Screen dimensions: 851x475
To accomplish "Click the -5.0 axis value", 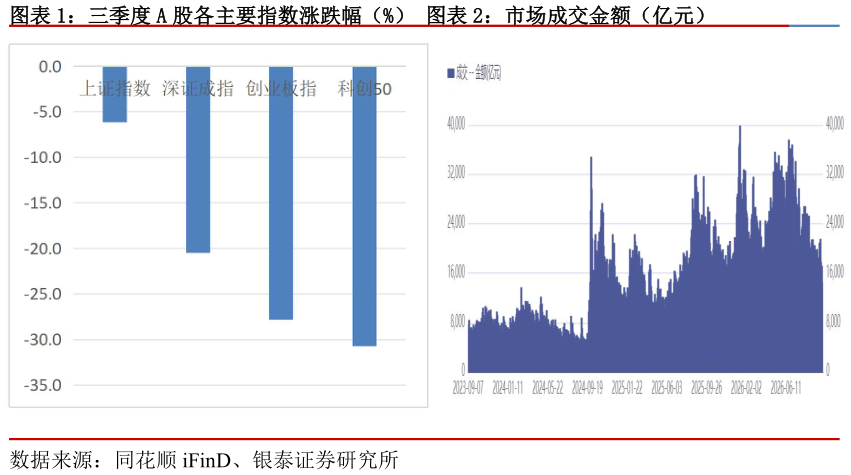I will pos(47,112).
